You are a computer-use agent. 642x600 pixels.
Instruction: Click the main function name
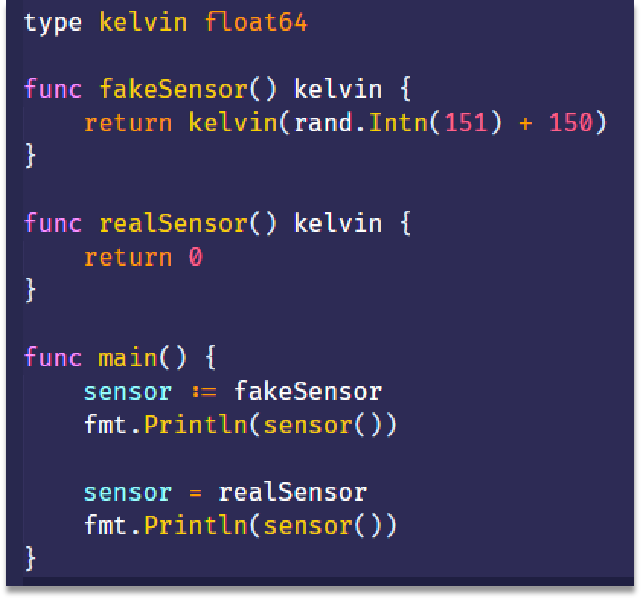point(128,358)
